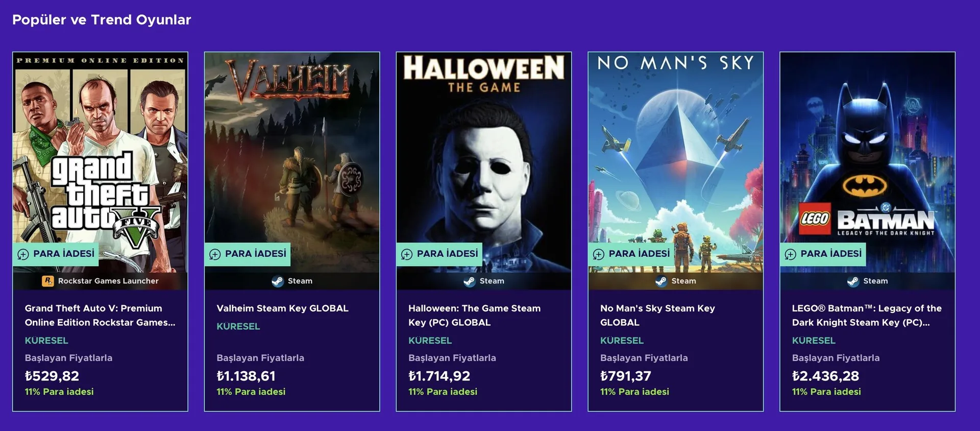
Task: Click PARA İADESİ badge on No Man's Sky
Action: click(x=631, y=254)
